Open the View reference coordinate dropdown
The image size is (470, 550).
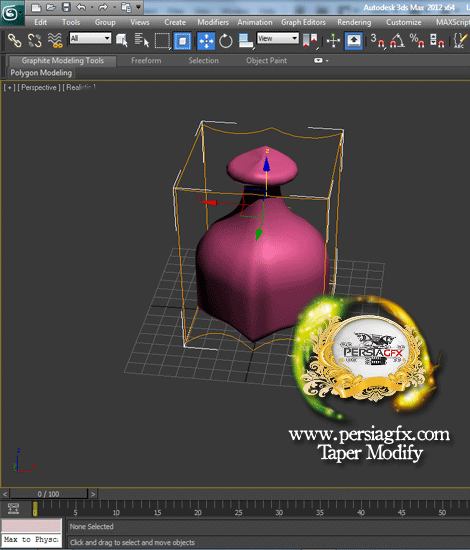tap(278, 38)
